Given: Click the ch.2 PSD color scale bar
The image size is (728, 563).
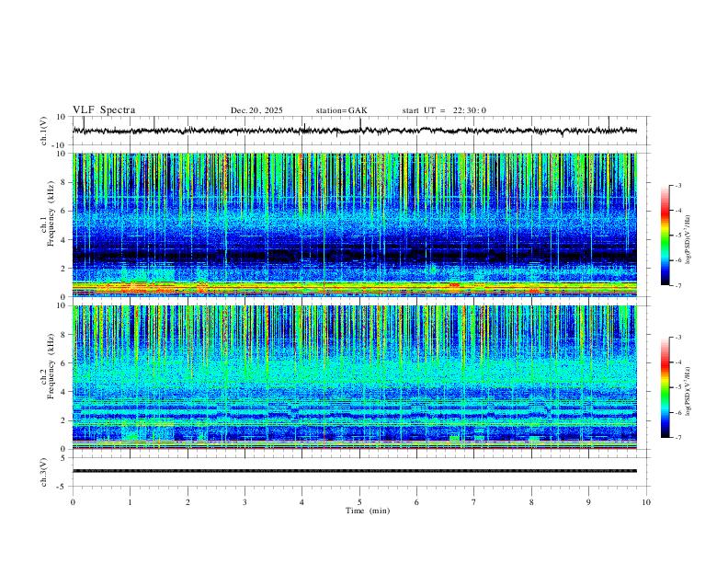Looking at the screenshot, I should click(x=665, y=387).
